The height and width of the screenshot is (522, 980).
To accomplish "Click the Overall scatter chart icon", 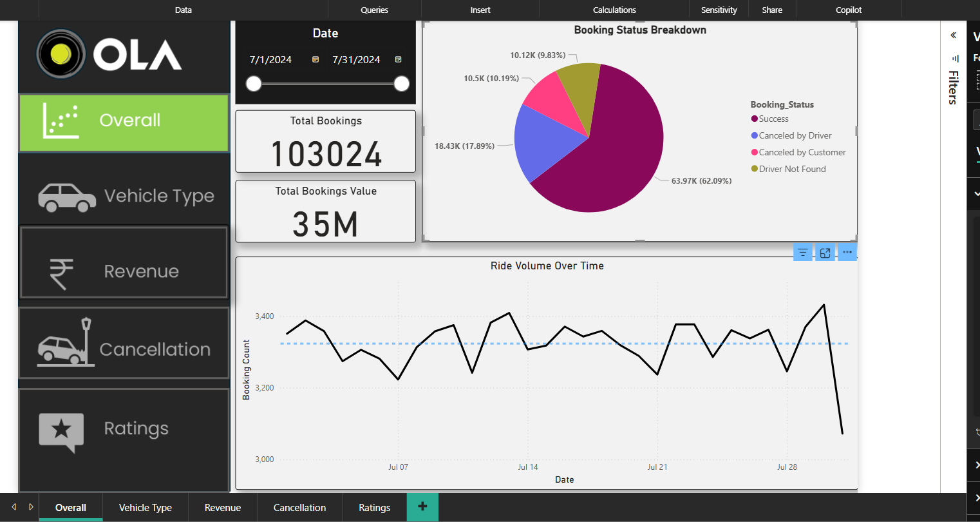I will tap(61, 121).
